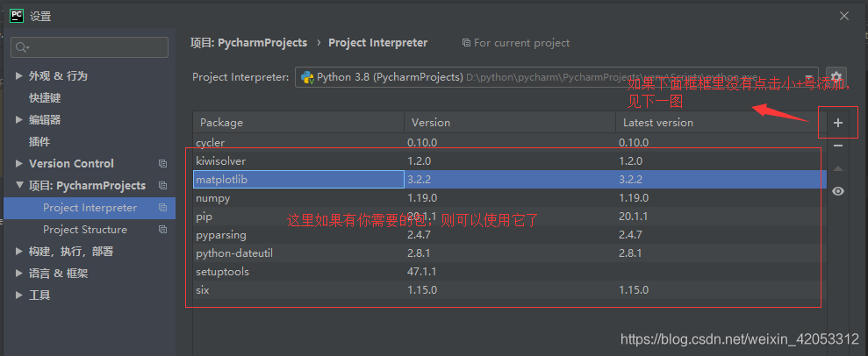Click copy icon beside Project Structure

click(162, 230)
